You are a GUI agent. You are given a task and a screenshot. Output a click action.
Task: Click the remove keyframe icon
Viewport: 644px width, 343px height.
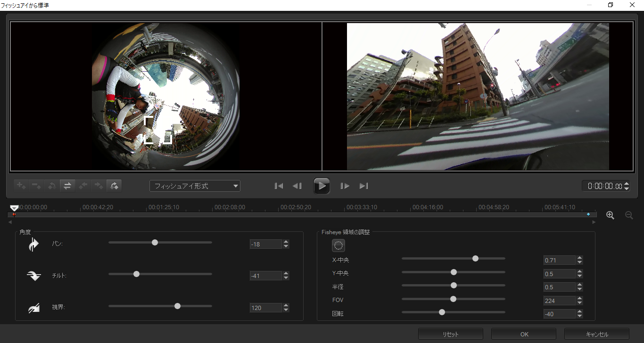[36, 186]
